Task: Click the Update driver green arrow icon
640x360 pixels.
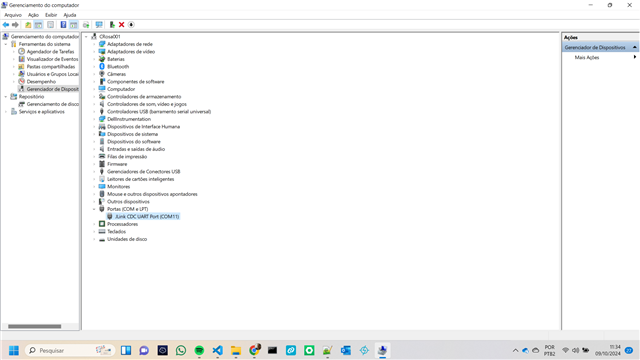Action: click(112, 25)
